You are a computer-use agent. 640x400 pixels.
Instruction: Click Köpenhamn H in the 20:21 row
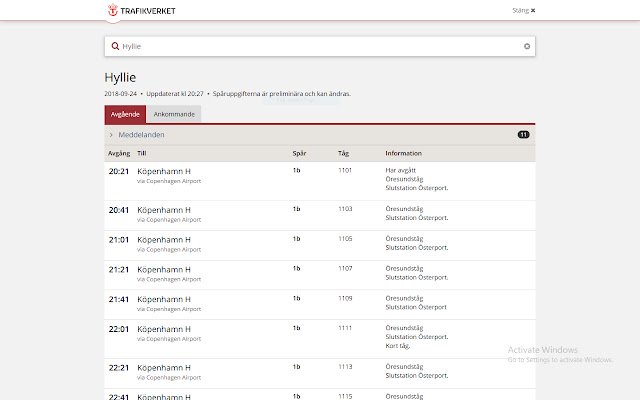pos(164,171)
